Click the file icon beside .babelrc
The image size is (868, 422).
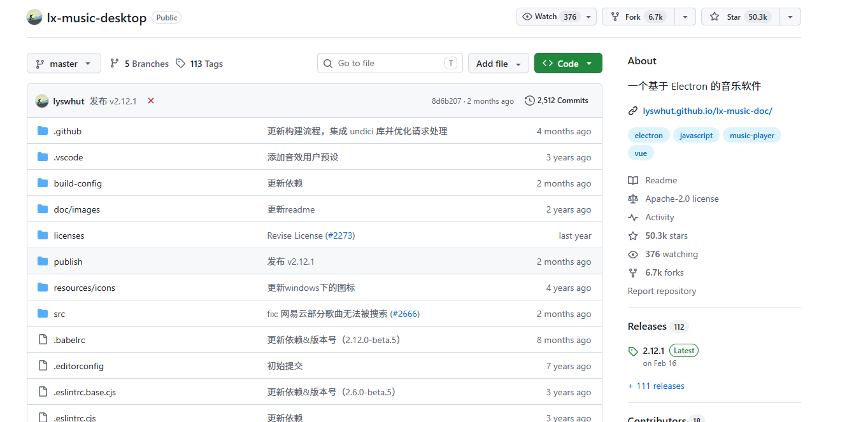click(43, 339)
